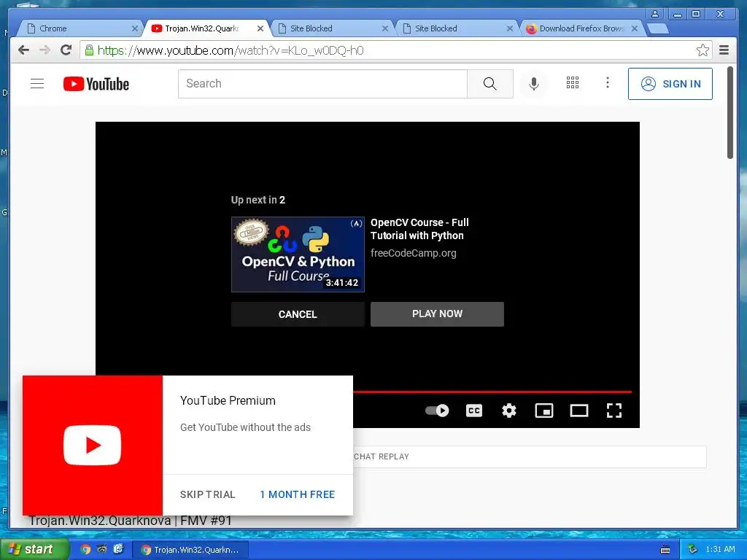Click the freeCodeCamp.org channel name
Image resolution: width=747 pixels, height=560 pixels.
pyautogui.click(x=414, y=253)
